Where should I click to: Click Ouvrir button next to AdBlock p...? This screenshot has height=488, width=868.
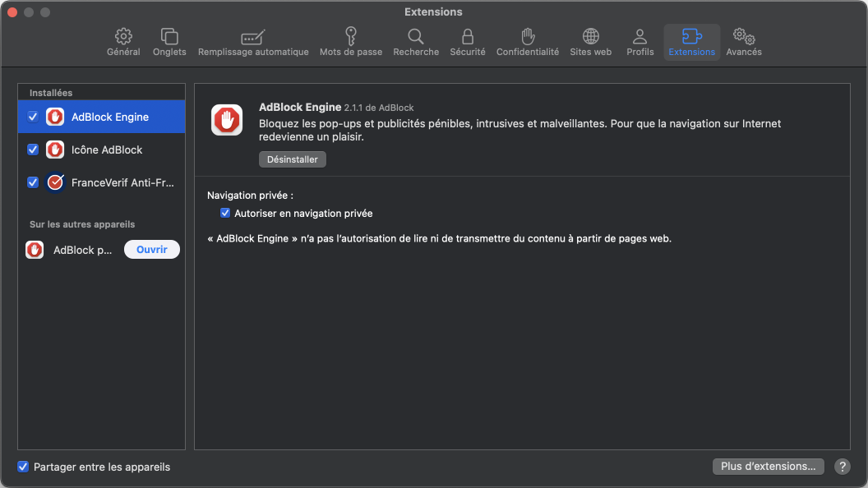click(x=152, y=250)
